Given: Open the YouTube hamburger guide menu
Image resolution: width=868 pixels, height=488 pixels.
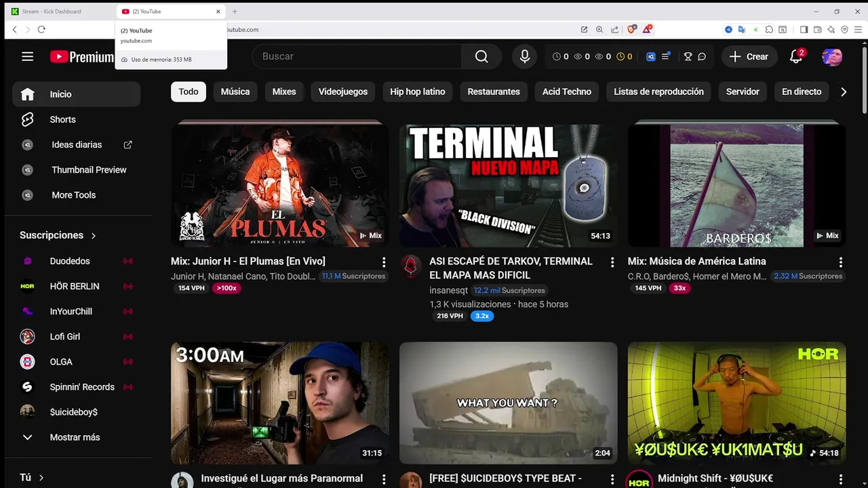Looking at the screenshot, I should click(x=27, y=57).
